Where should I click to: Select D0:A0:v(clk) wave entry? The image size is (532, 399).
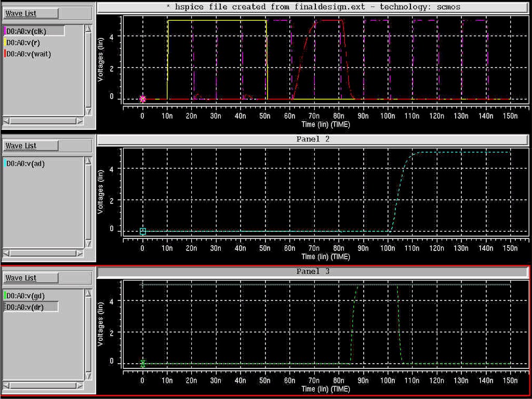(34, 31)
